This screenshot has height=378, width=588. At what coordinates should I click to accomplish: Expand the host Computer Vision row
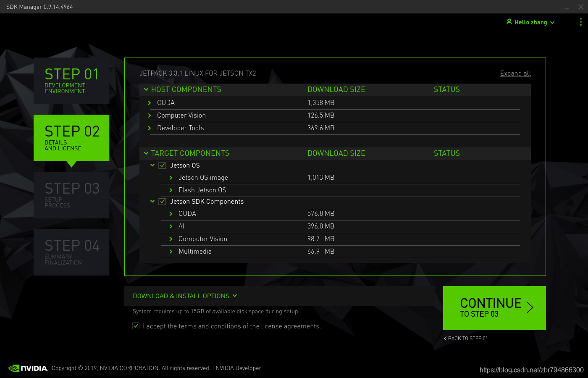(150, 115)
